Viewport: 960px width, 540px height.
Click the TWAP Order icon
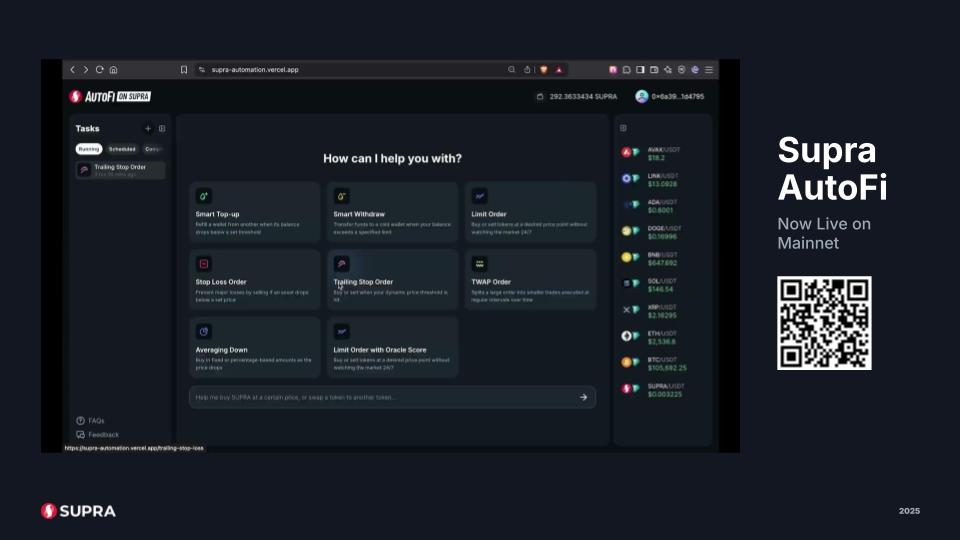[479, 264]
